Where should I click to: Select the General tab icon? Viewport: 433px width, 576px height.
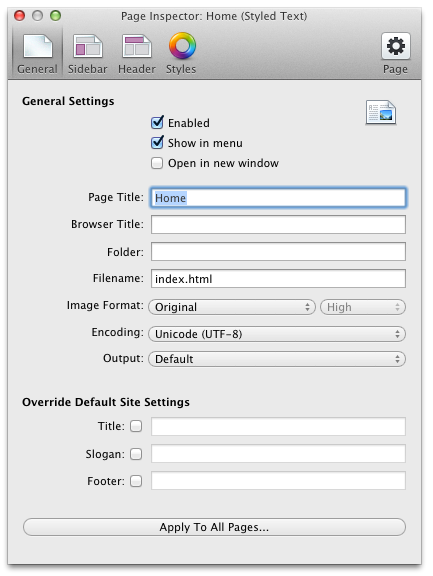pyautogui.click(x=37, y=46)
